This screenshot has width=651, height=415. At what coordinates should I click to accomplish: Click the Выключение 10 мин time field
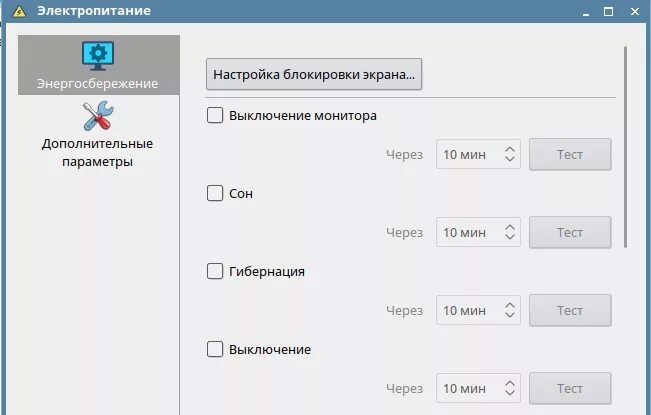point(467,388)
